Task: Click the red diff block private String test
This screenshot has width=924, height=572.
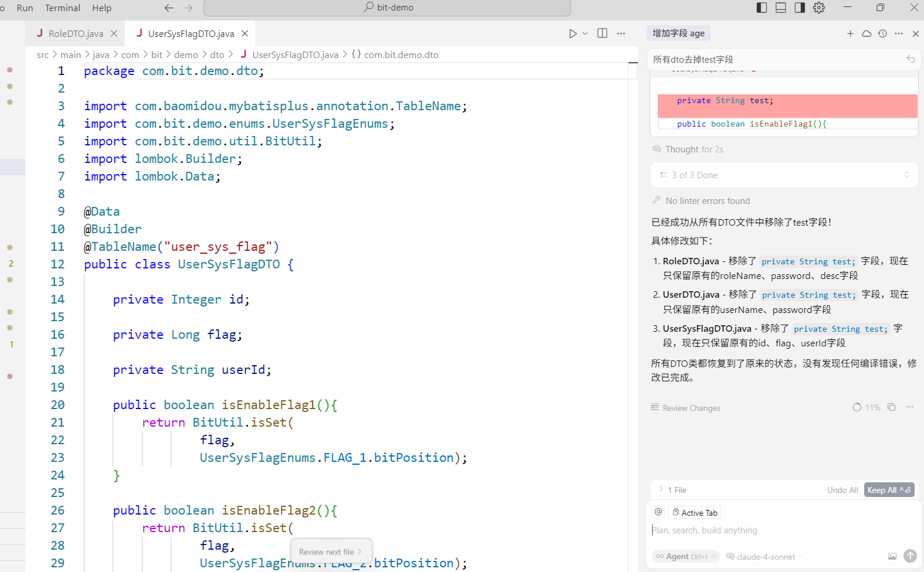Action: tap(787, 106)
